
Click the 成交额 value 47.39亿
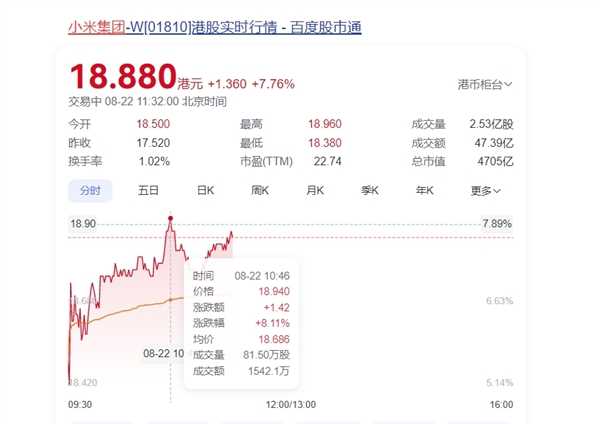494,143
